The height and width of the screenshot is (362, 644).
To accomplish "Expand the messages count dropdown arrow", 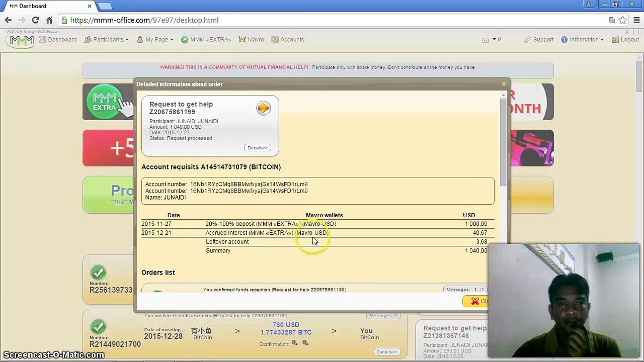I will coord(494,39).
